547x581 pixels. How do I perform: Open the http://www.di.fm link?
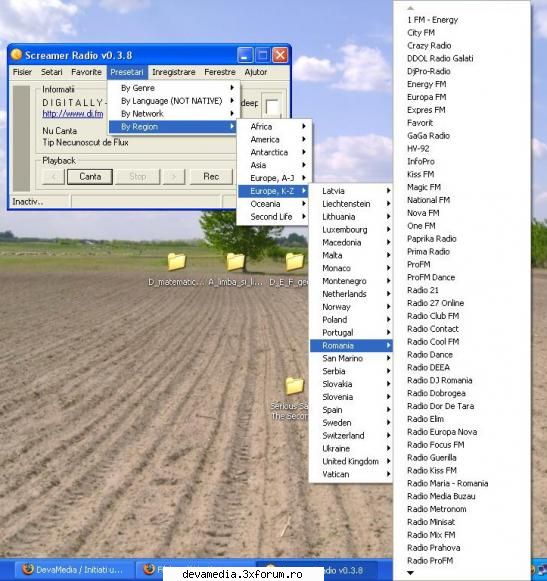pos(73,114)
